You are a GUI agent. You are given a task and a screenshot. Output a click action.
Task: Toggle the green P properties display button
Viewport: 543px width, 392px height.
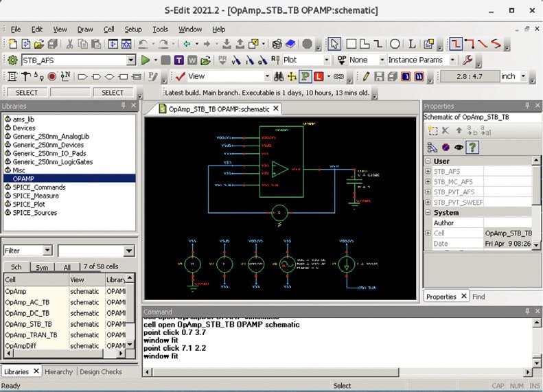305,76
